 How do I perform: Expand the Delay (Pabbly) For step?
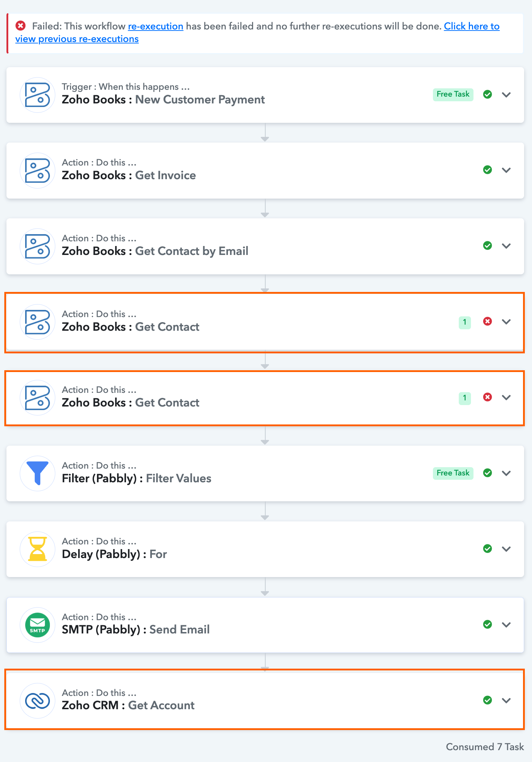pyautogui.click(x=506, y=549)
